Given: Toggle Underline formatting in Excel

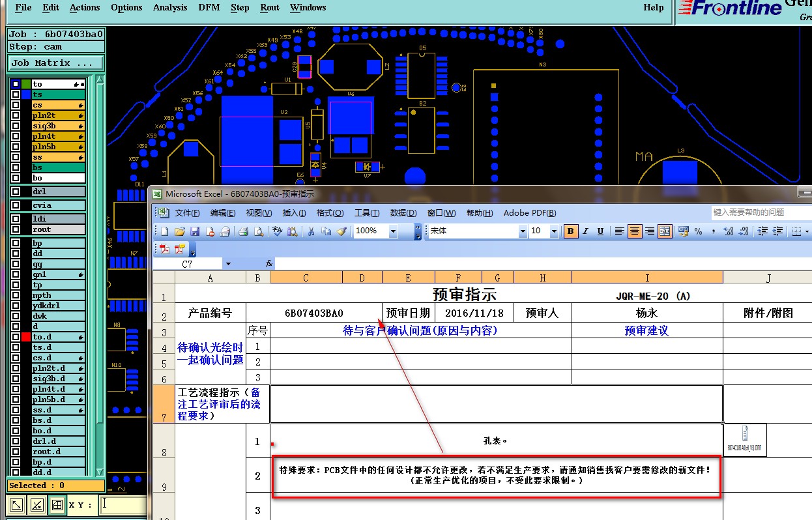Looking at the screenshot, I should pos(600,231).
